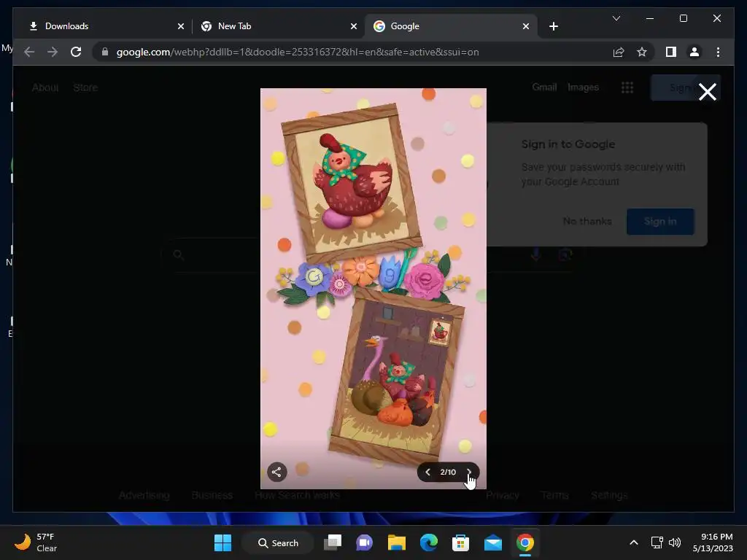The width and height of the screenshot is (747, 560).
Task: Open File Explorer from the taskbar
Action: (x=396, y=542)
